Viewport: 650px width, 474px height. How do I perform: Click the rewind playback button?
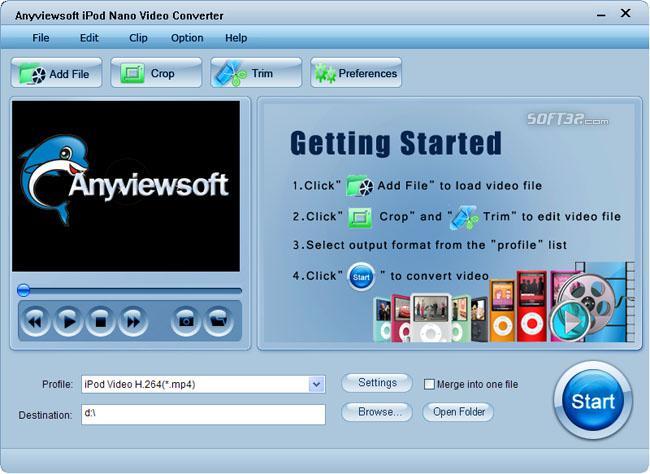tap(35, 321)
